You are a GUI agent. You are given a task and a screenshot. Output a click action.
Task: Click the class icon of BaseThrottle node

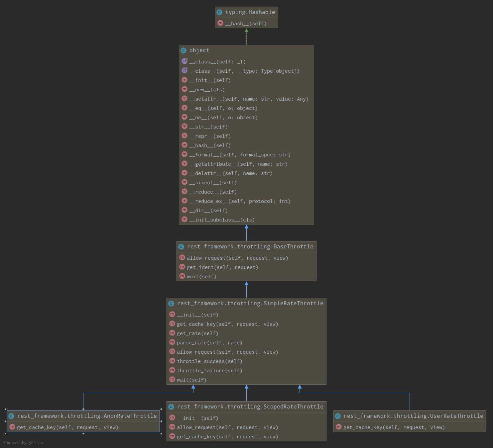[181, 247]
